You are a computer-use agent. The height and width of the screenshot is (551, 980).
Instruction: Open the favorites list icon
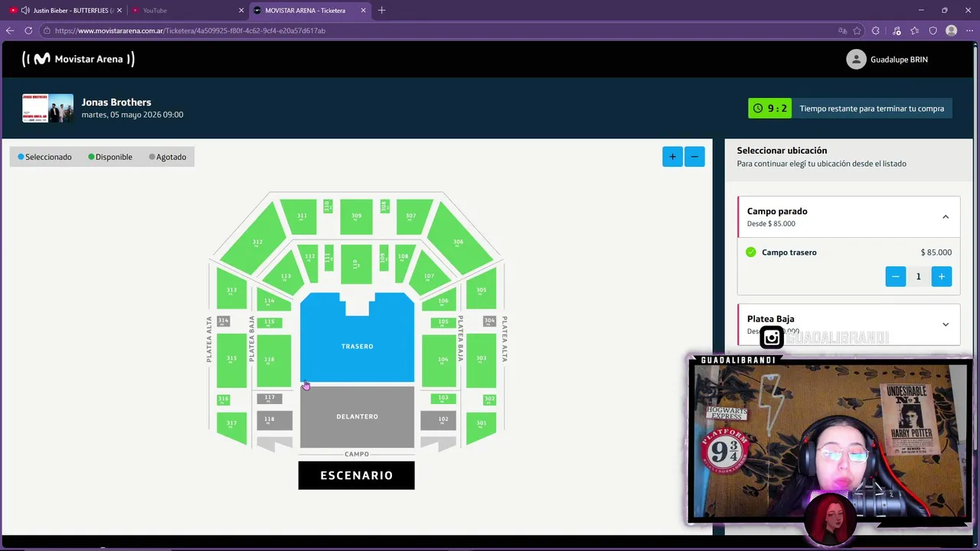click(x=915, y=31)
